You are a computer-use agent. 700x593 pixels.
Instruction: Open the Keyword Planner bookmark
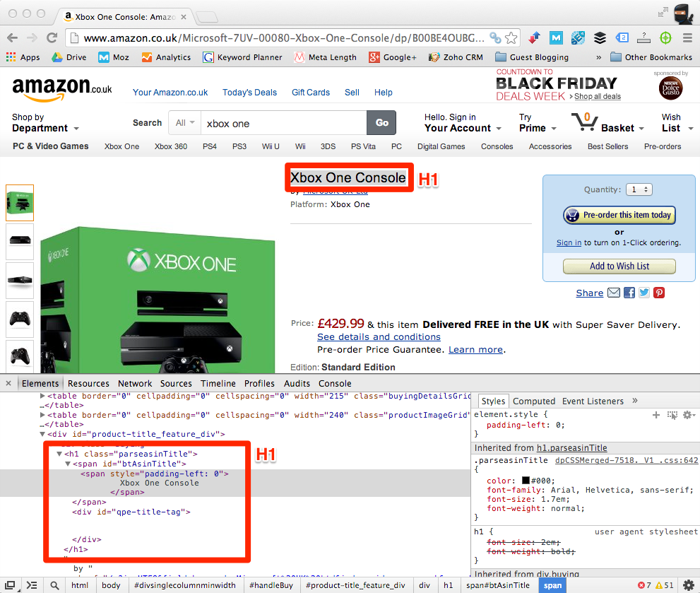242,57
